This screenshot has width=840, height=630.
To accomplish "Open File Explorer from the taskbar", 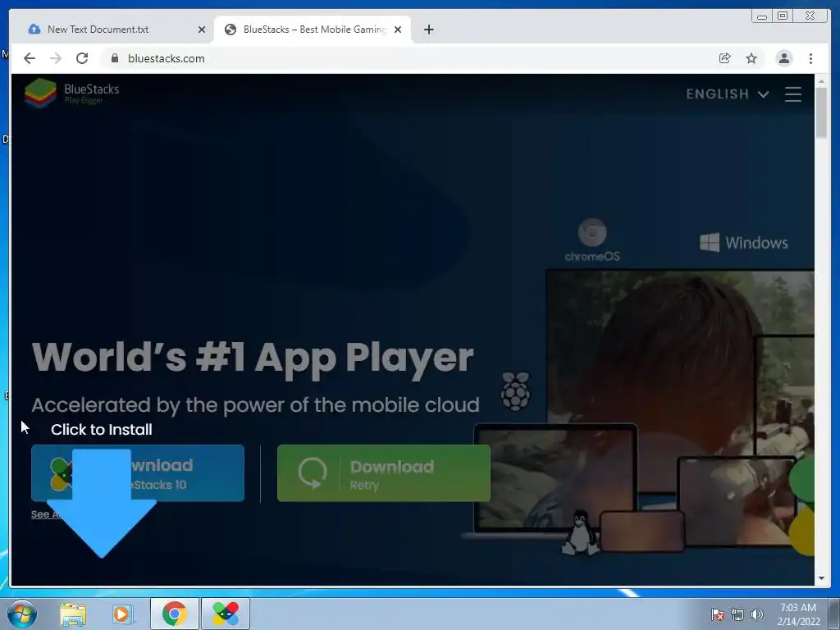I will 73,614.
